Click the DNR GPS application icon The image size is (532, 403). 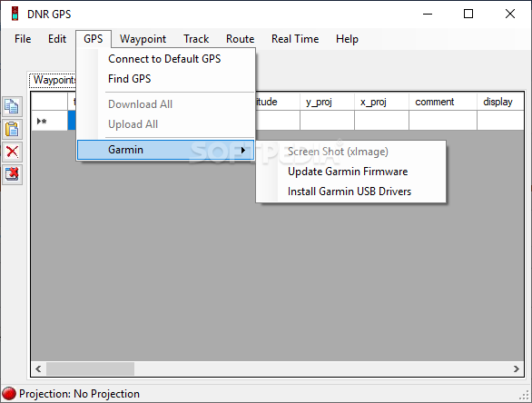point(15,14)
